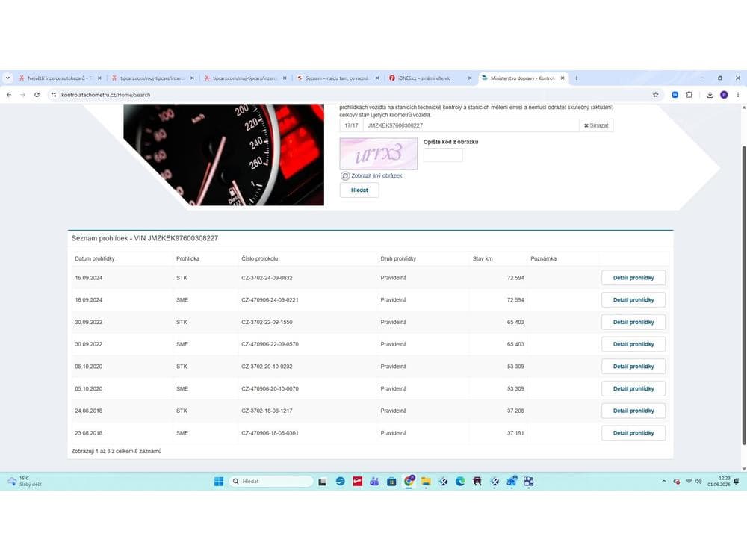This screenshot has height=560, width=747.
Task: Open the Chrome three-dot menu
Action: point(738,95)
